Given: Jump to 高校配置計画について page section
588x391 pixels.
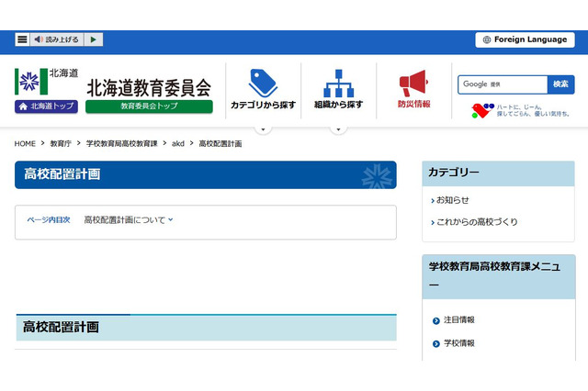Looking at the screenshot, I should pos(129,220).
